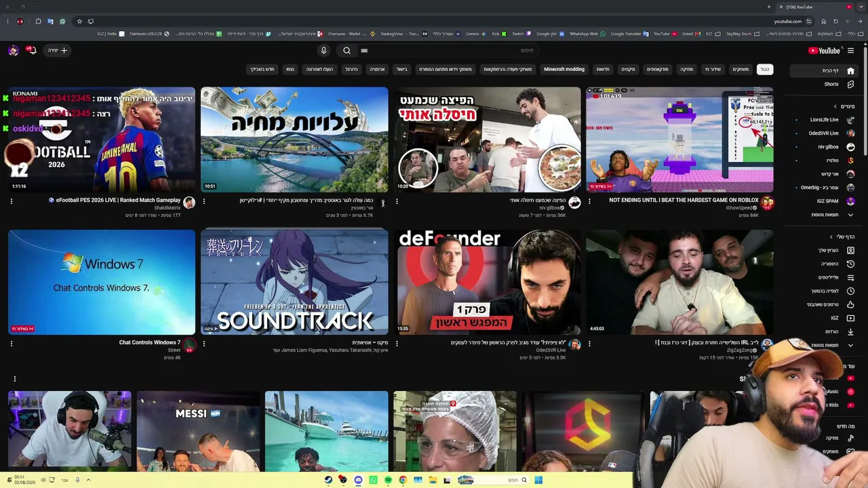The width and height of the screenshot is (868, 488).
Task: Open ShakilMatrix channel avatar
Action: 189,203
